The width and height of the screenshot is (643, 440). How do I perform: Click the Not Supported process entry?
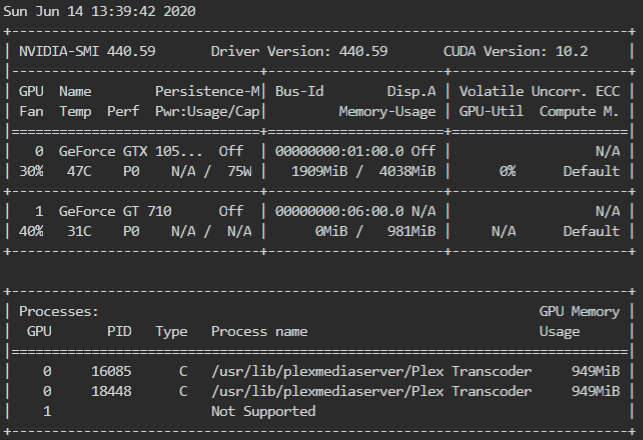click(263, 412)
